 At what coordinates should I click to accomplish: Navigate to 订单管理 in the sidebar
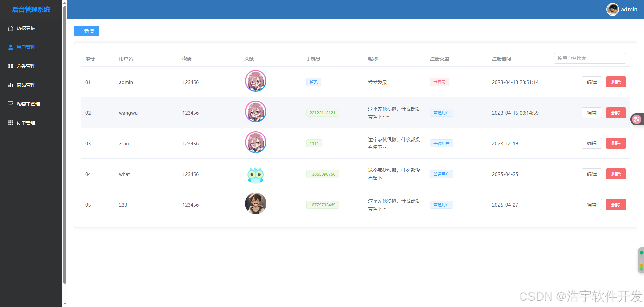coord(31,123)
